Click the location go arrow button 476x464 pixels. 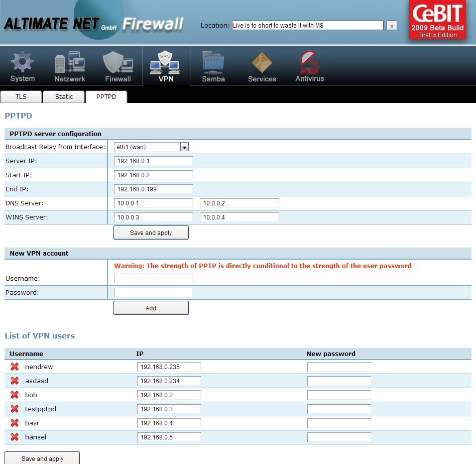click(x=392, y=26)
